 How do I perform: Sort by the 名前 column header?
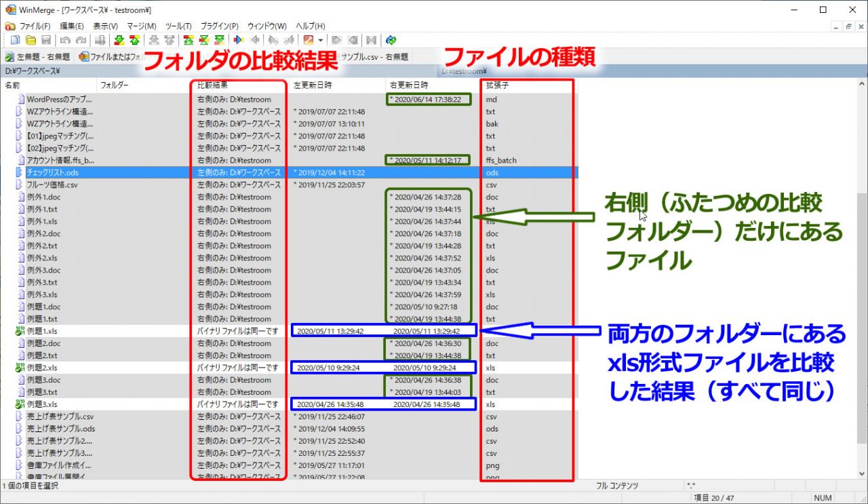coord(50,86)
